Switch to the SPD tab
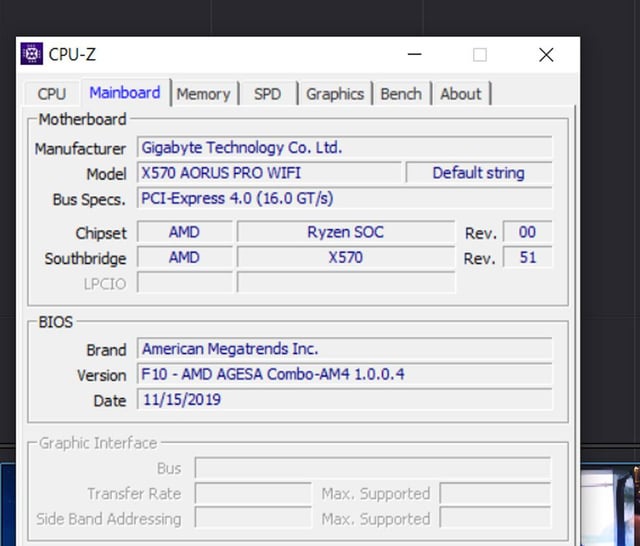The image size is (640, 546). tap(267, 94)
